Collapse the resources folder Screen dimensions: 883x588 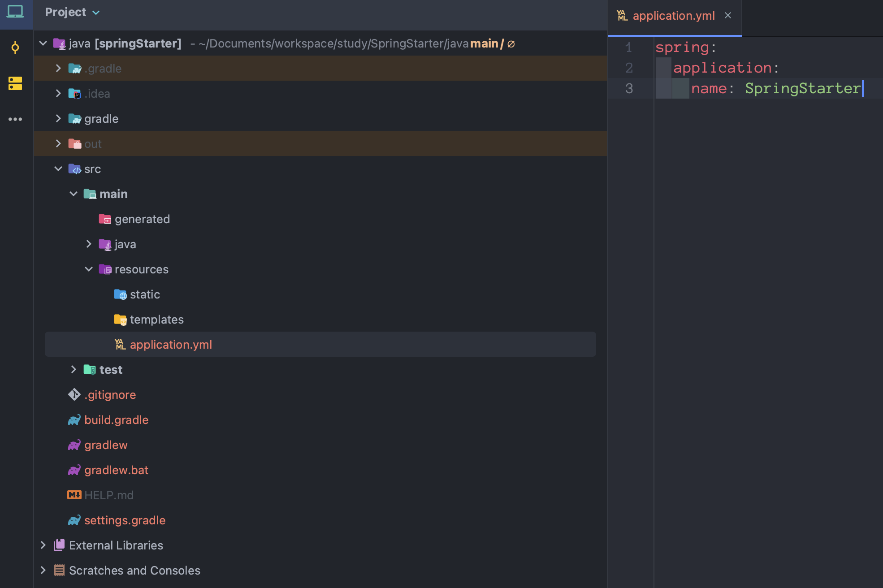click(89, 269)
